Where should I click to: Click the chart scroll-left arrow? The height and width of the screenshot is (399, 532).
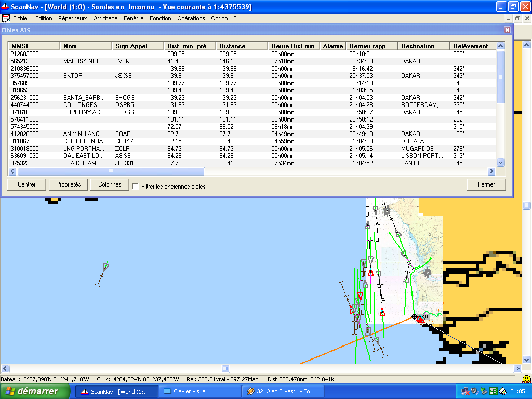[5, 368]
